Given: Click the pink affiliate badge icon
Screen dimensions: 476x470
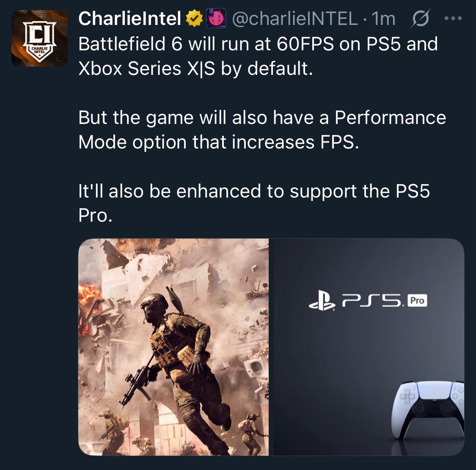Looking at the screenshot, I should coord(216,19).
